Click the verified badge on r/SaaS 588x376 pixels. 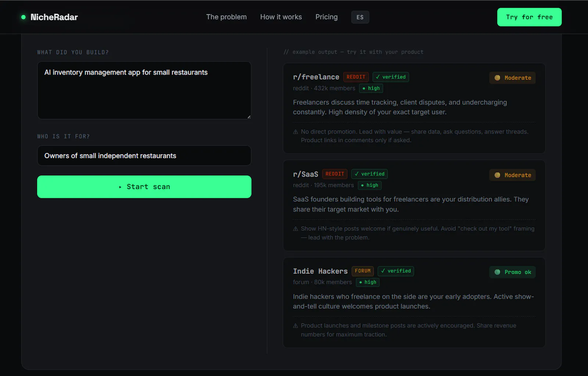coord(369,174)
